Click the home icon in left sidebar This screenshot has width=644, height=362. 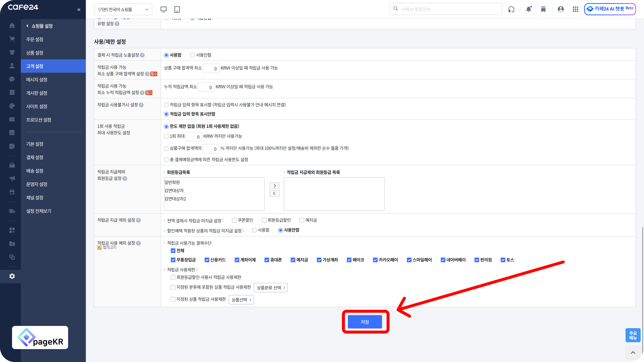click(12, 26)
